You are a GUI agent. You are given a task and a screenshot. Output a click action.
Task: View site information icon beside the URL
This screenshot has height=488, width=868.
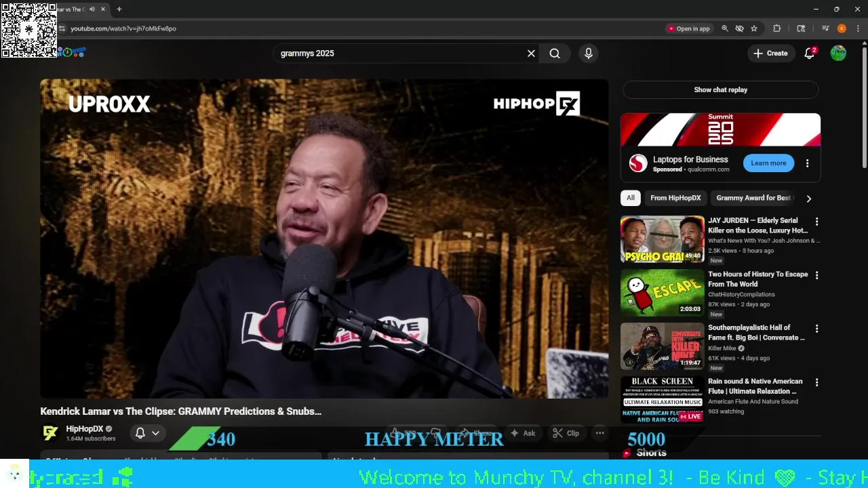[62, 28]
